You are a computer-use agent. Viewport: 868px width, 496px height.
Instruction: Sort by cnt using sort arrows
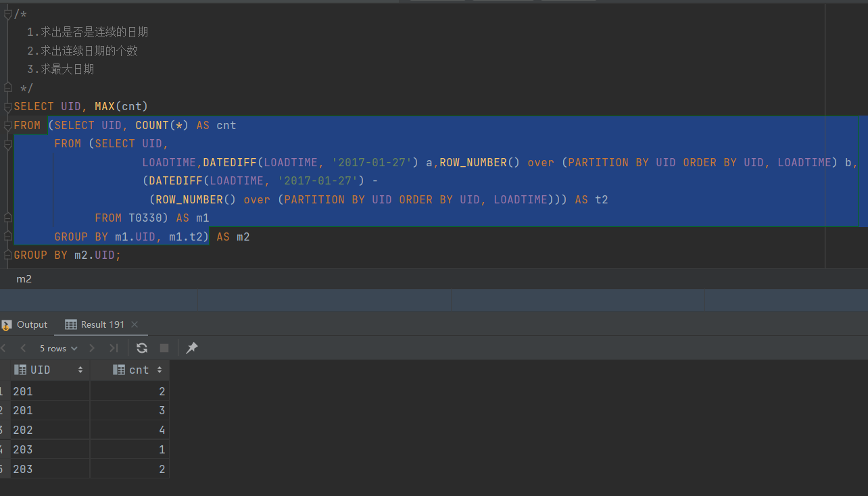point(160,370)
